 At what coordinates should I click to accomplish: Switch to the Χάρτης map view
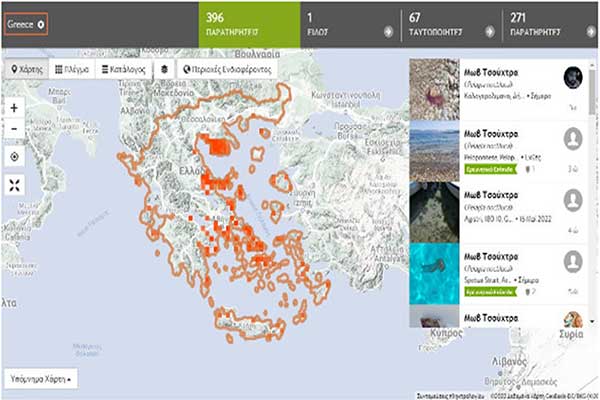pyautogui.click(x=27, y=70)
